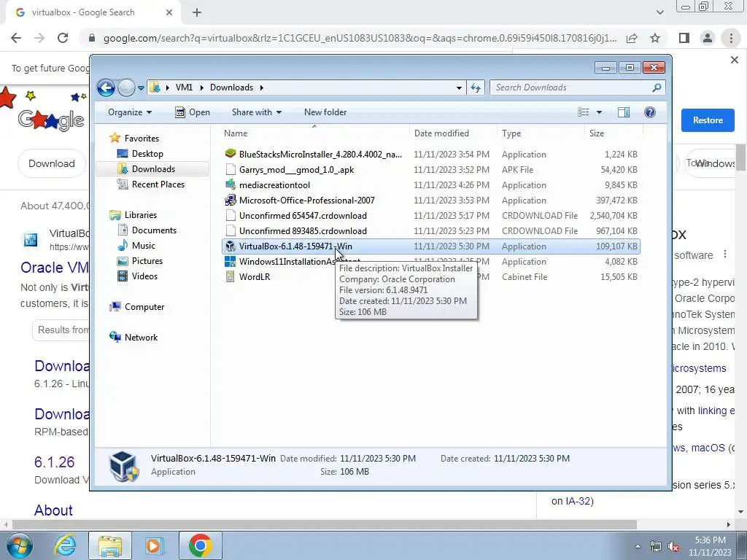Launch Internet Explorer from the taskbar
The width and height of the screenshot is (747, 560).
pyautogui.click(x=65, y=545)
